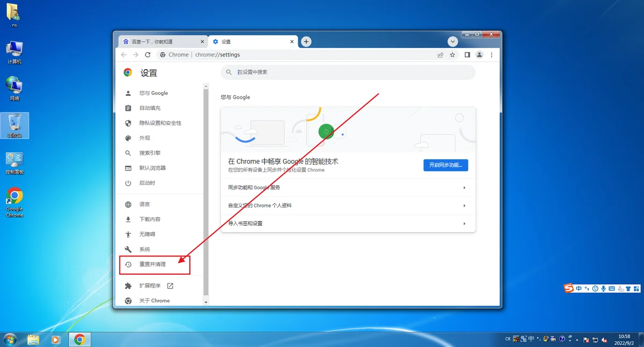Image resolution: width=644 pixels, height=347 pixels.
Task: Expand 导入书签和设置 row
Action: coord(348,223)
